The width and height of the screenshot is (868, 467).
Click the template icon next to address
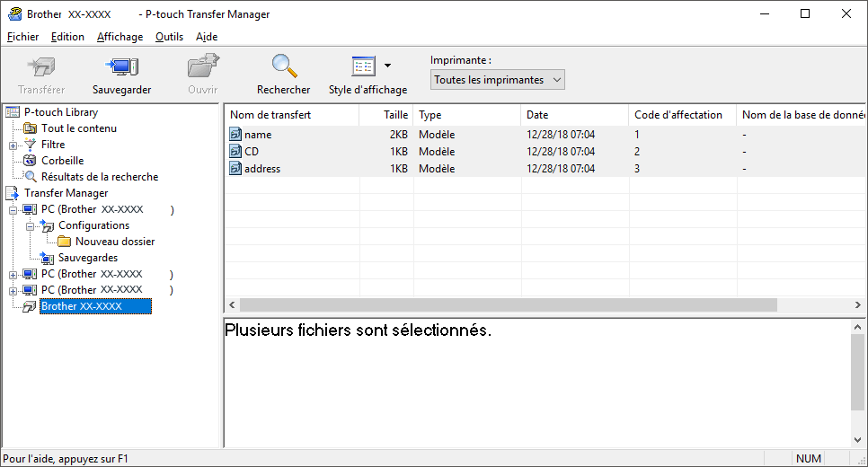point(235,168)
